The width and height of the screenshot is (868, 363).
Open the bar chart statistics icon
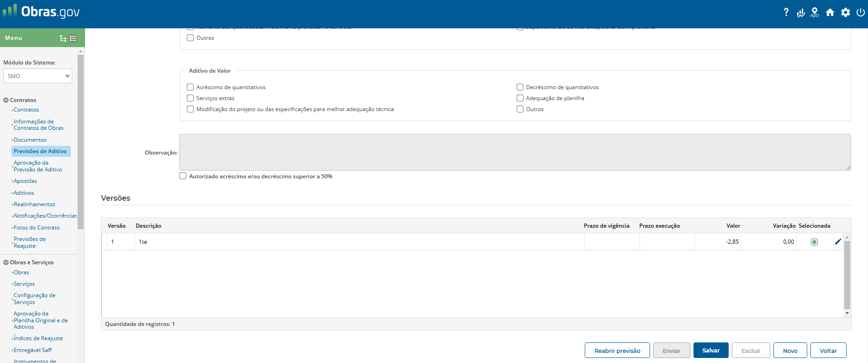pyautogui.click(x=800, y=13)
